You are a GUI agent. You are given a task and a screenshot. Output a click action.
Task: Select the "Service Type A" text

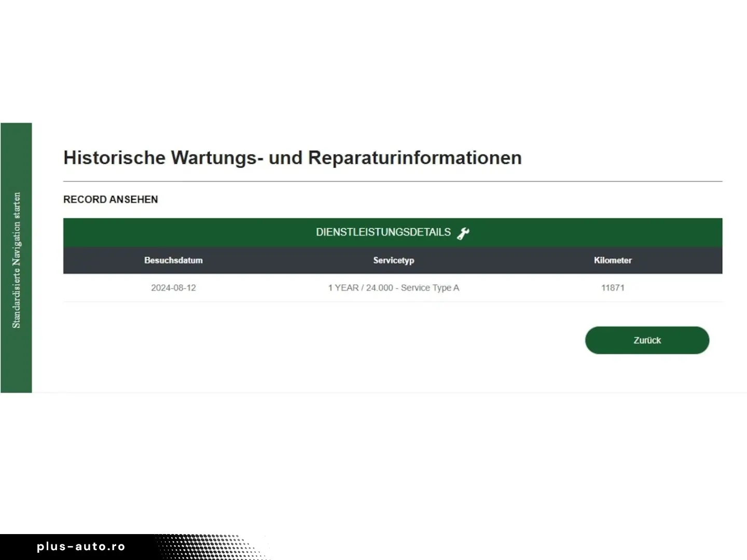430,288
